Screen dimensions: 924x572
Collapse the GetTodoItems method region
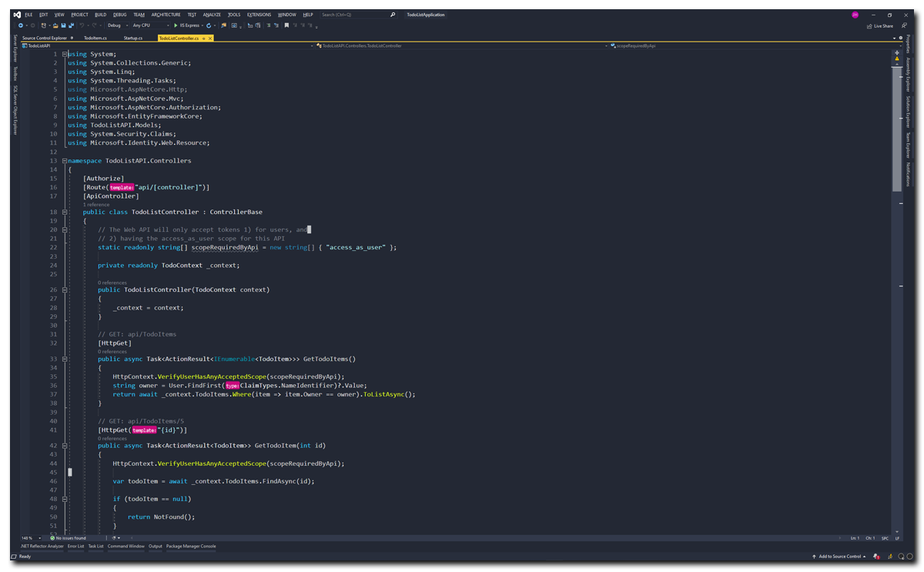(65, 359)
